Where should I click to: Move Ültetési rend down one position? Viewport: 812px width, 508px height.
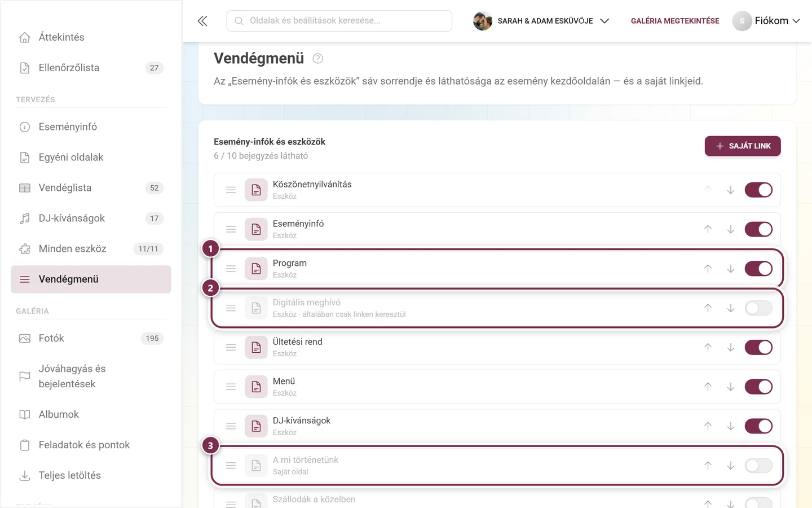point(731,348)
